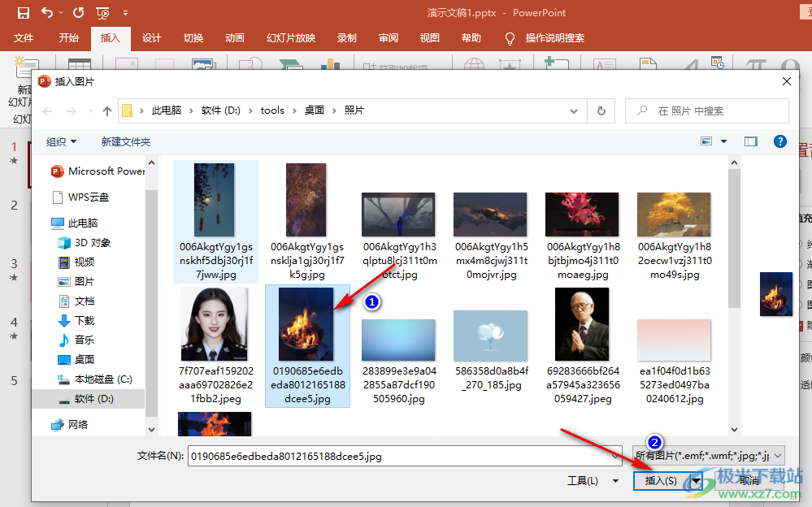Start slideshow from beginning icon in title bar
812x507 pixels.
click(x=102, y=13)
